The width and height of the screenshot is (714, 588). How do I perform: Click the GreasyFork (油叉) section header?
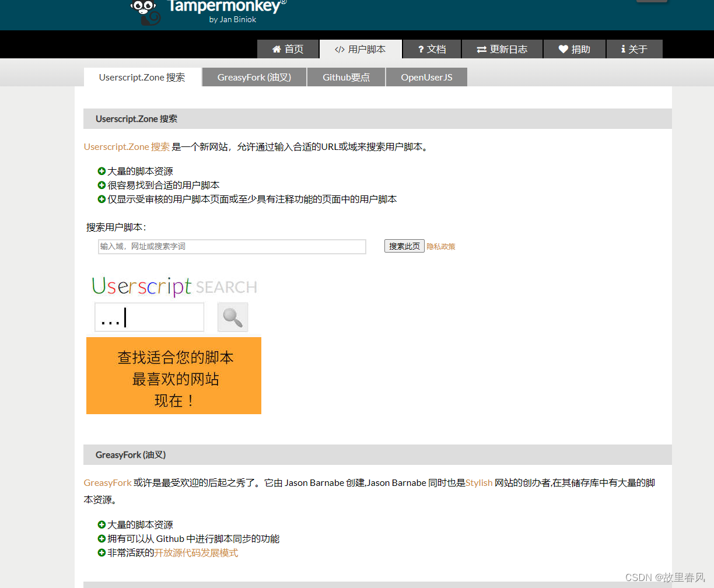[x=377, y=455]
